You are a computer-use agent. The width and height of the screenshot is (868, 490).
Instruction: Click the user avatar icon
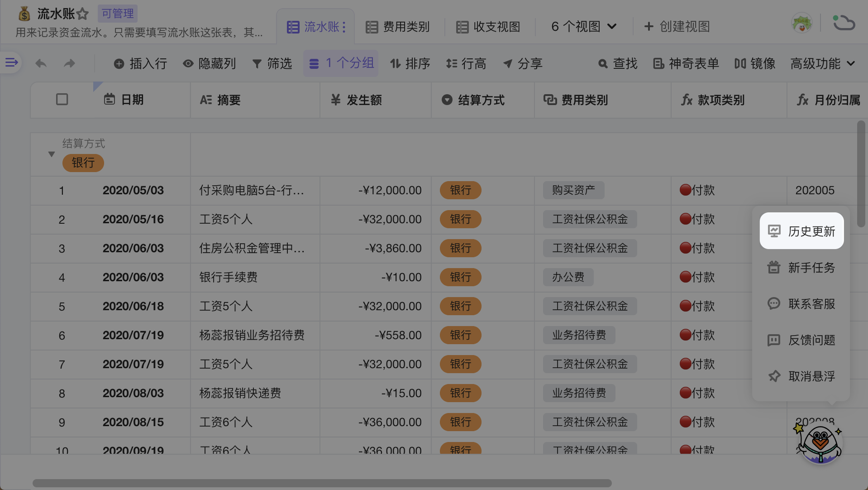coord(801,24)
